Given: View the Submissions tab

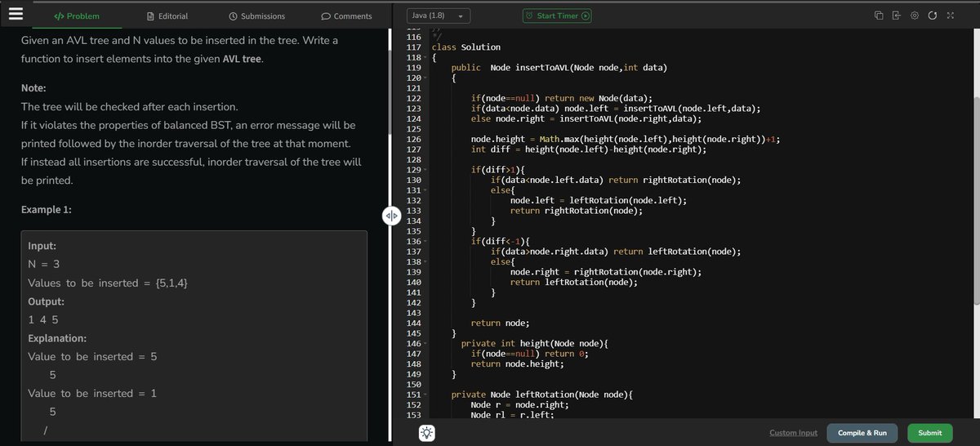Looking at the screenshot, I should [x=256, y=16].
